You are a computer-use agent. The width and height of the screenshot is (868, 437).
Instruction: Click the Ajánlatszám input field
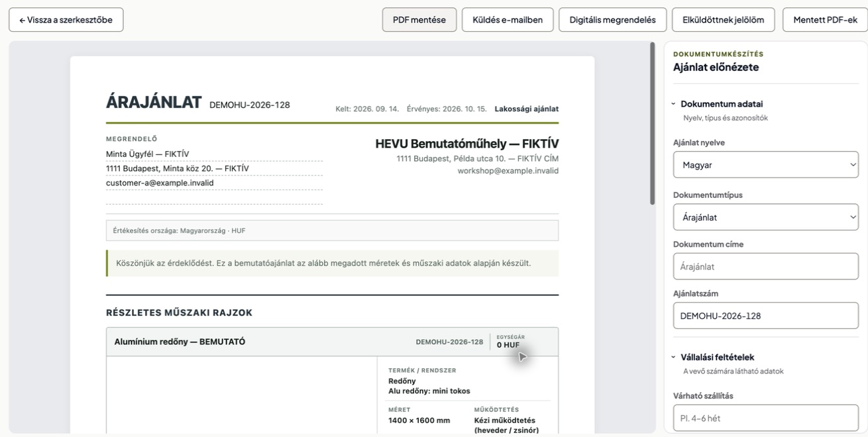tap(766, 316)
